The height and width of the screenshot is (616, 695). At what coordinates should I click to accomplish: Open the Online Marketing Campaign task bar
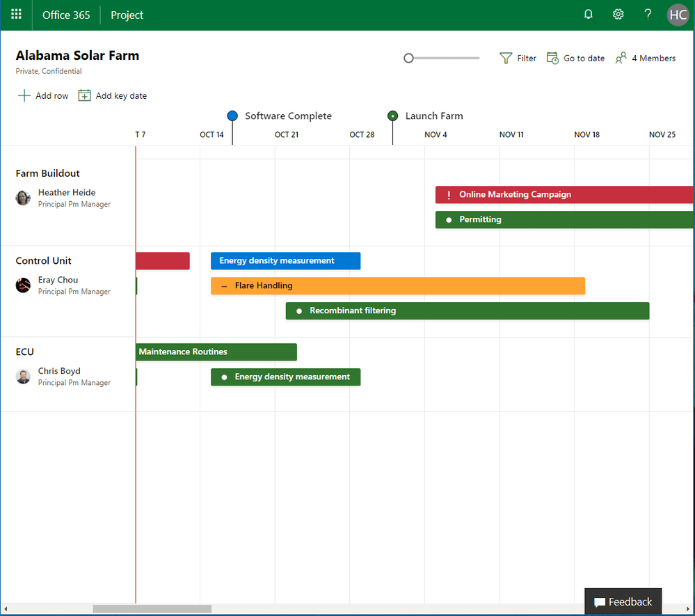pyautogui.click(x=564, y=195)
